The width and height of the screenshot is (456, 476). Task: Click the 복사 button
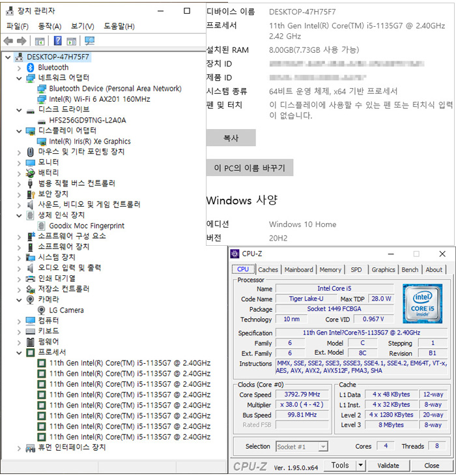pyautogui.click(x=231, y=138)
